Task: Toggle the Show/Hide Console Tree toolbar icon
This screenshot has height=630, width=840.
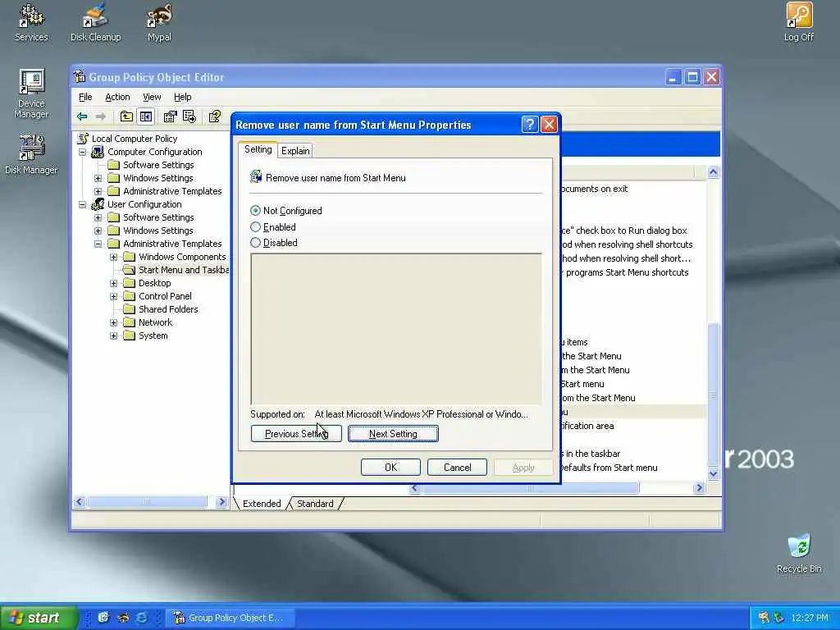Action: (146, 116)
